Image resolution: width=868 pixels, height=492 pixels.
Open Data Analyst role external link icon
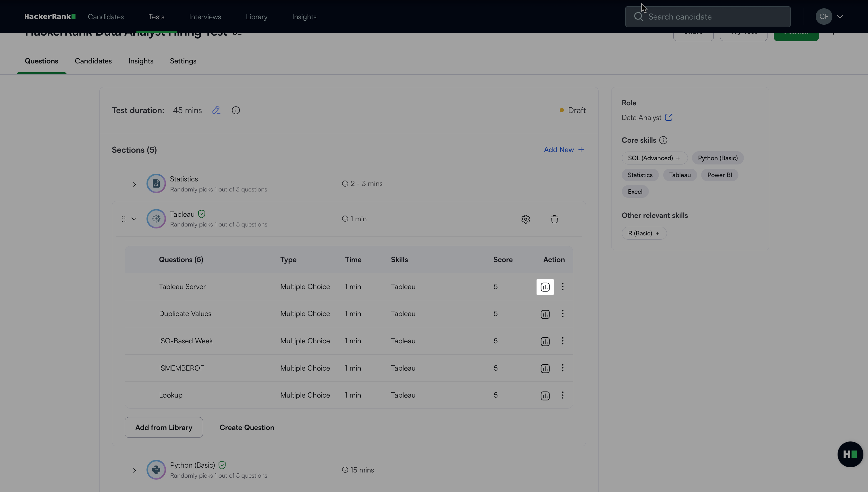tap(668, 117)
